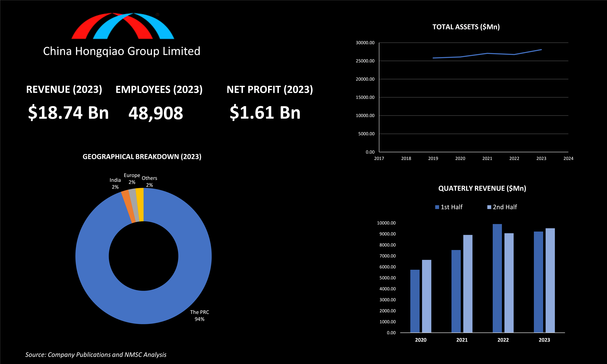Click the 5000.00 total assets axis label
607x364 pixels.
point(366,134)
